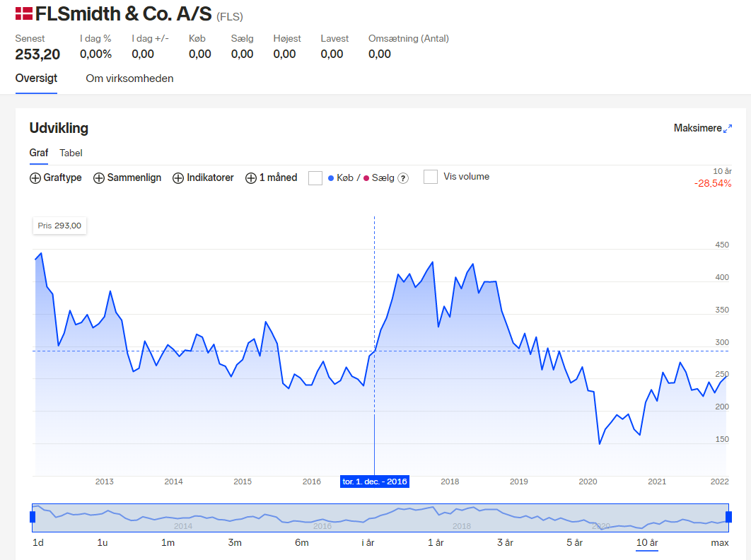The width and height of the screenshot is (751, 560).
Task: Select the max time range
Action: [720, 542]
